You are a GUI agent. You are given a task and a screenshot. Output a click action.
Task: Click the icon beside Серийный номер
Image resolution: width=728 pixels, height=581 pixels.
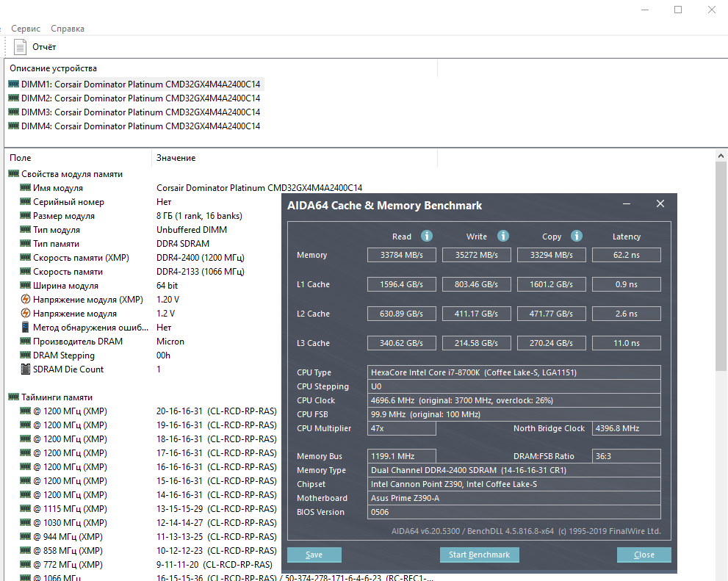pyautogui.click(x=26, y=201)
